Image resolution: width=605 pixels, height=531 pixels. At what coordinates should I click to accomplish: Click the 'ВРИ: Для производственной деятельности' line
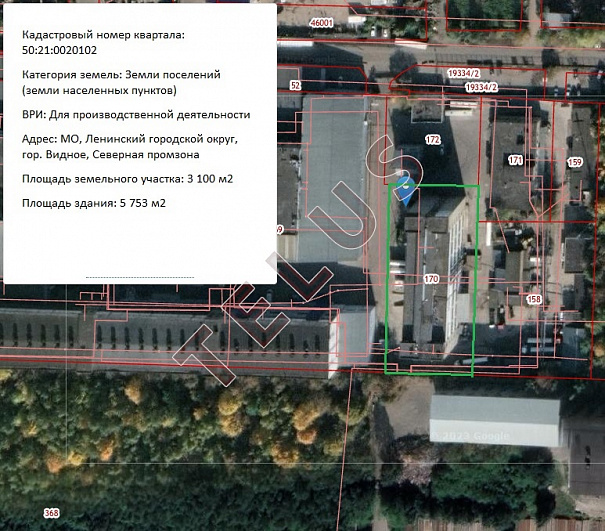[136, 115]
